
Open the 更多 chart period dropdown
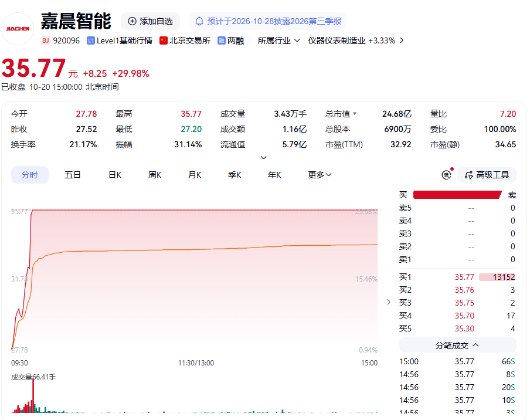click(x=320, y=175)
